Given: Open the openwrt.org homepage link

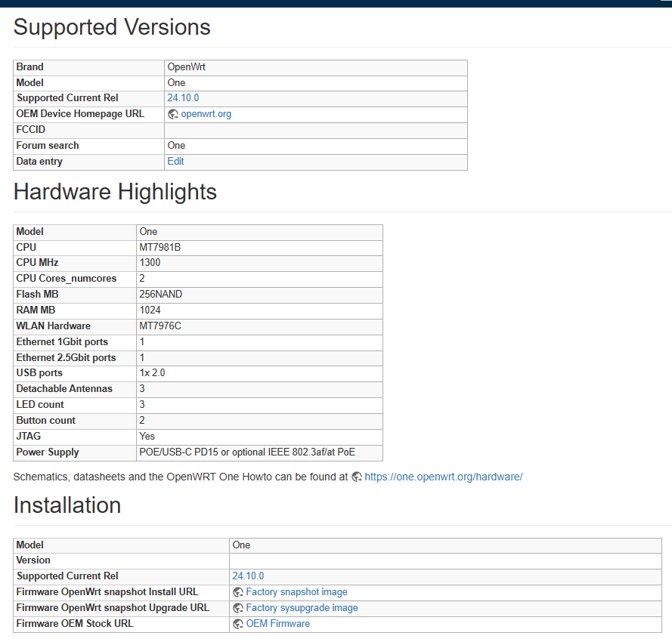Looking at the screenshot, I should pyautogui.click(x=206, y=114).
